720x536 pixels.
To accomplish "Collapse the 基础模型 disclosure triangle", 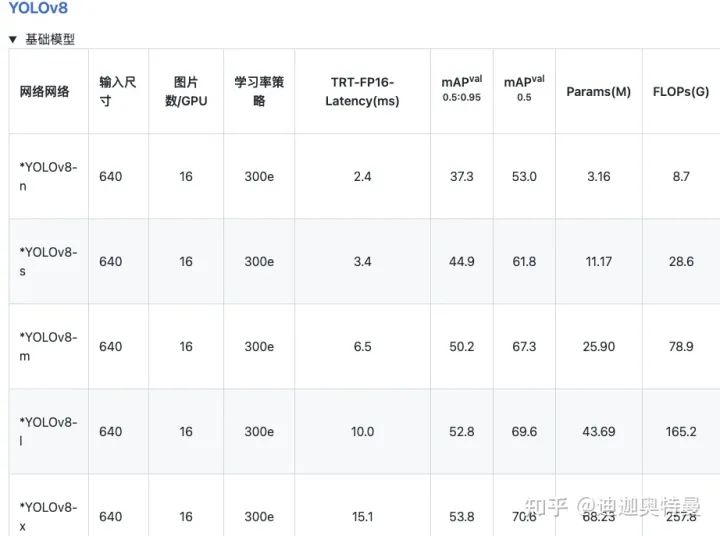I will tap(13, 39).
